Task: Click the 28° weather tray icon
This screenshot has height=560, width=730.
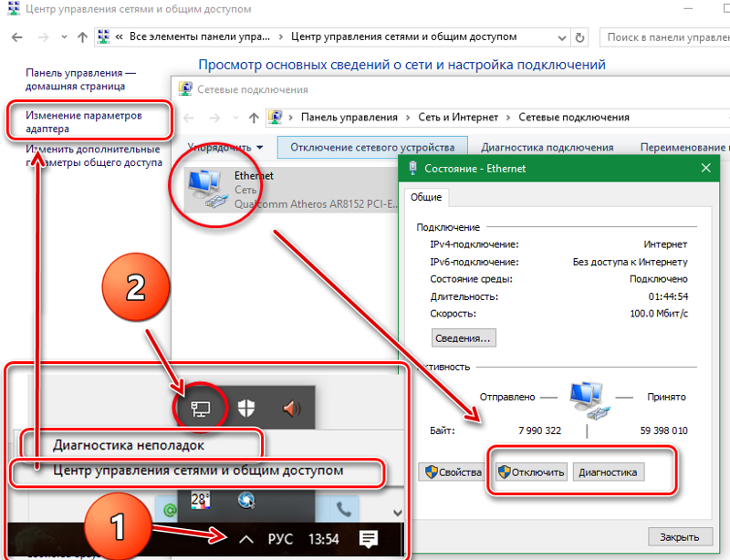Action: [x=200, y=501]
